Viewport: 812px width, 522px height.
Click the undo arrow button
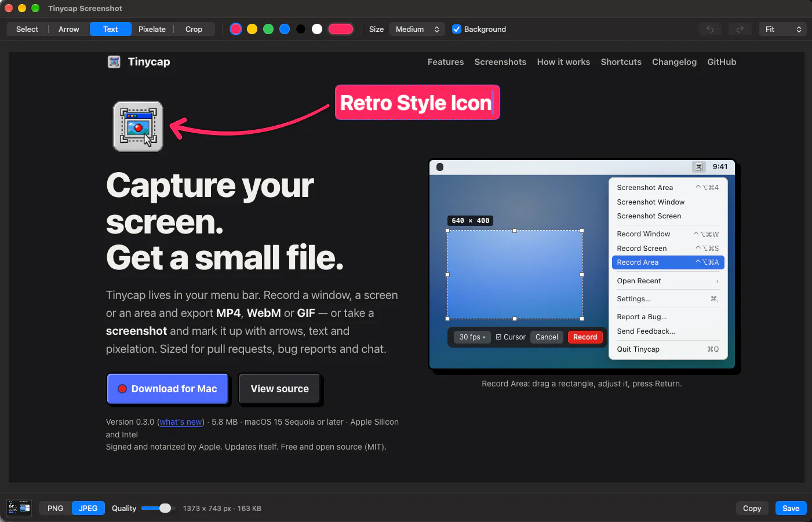point(710,29)
